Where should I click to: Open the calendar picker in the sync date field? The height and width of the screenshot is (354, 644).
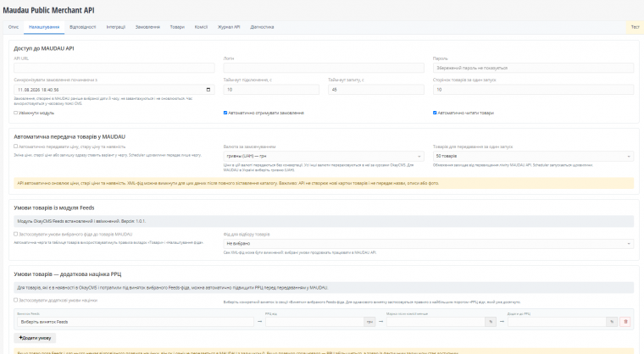coord(208,90)
